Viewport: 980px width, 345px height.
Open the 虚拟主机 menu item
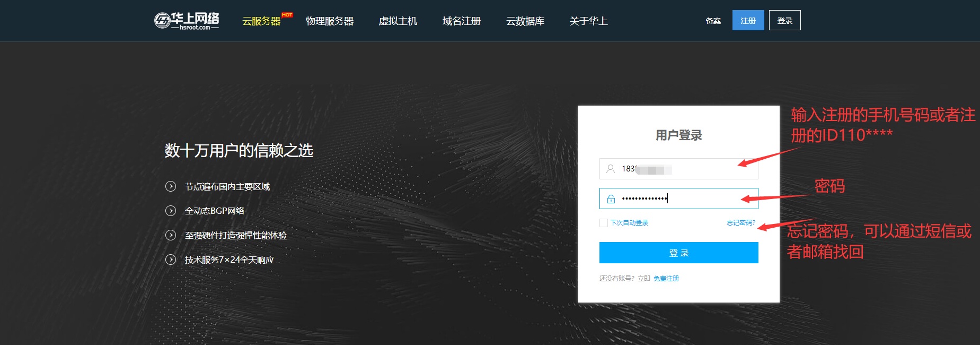point(398,21)
